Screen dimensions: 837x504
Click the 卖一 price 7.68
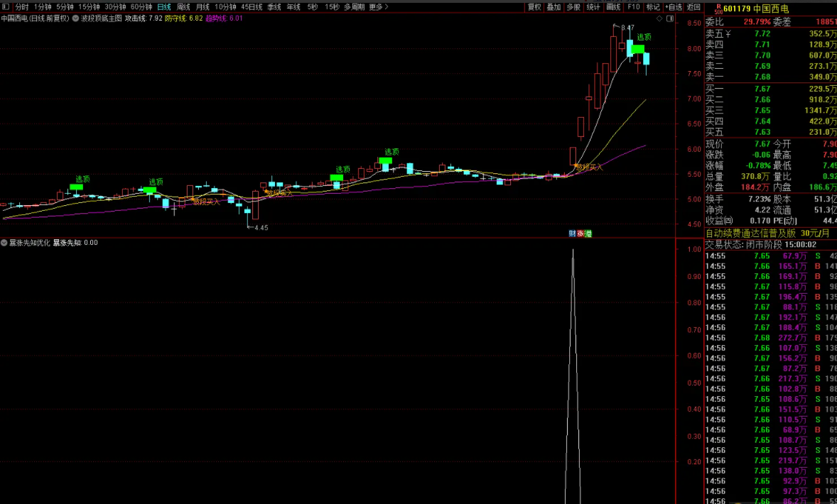762,77
